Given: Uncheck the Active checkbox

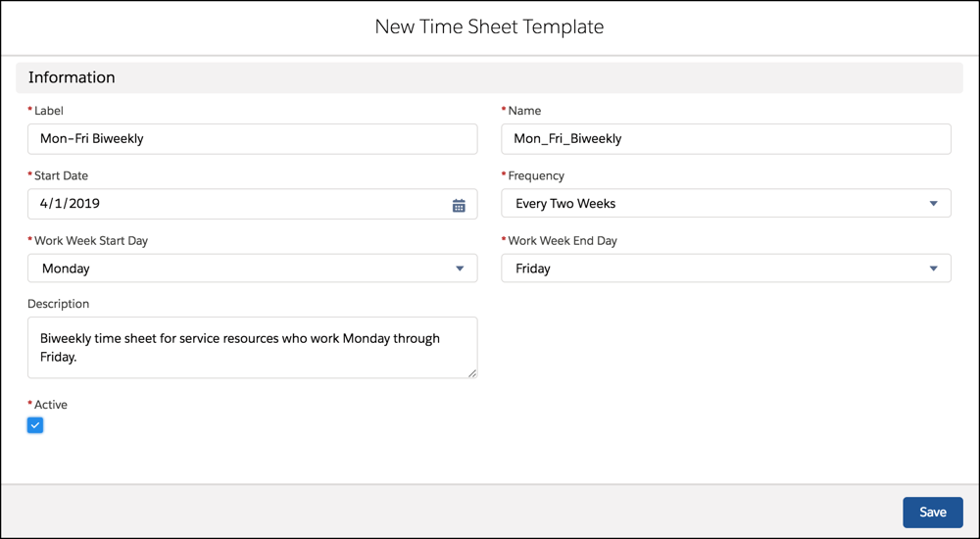Looking at the screenshot, I should [35, 425].
